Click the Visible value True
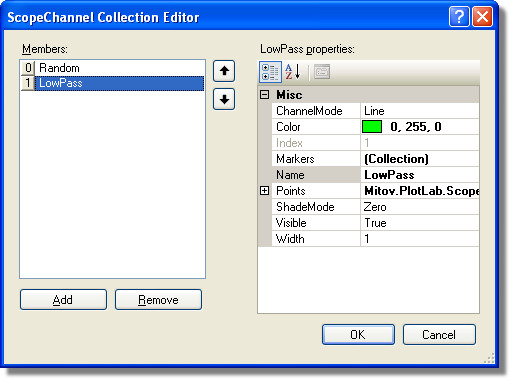Screen dimensions: 510x380 tap(420, 223)
